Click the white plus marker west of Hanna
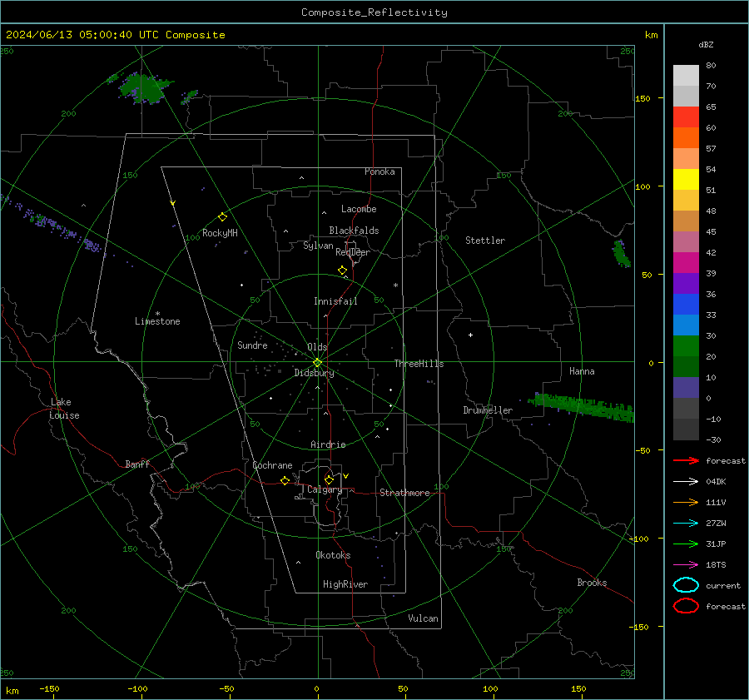Viewport: 749px width, 700px height. (470, 335)
